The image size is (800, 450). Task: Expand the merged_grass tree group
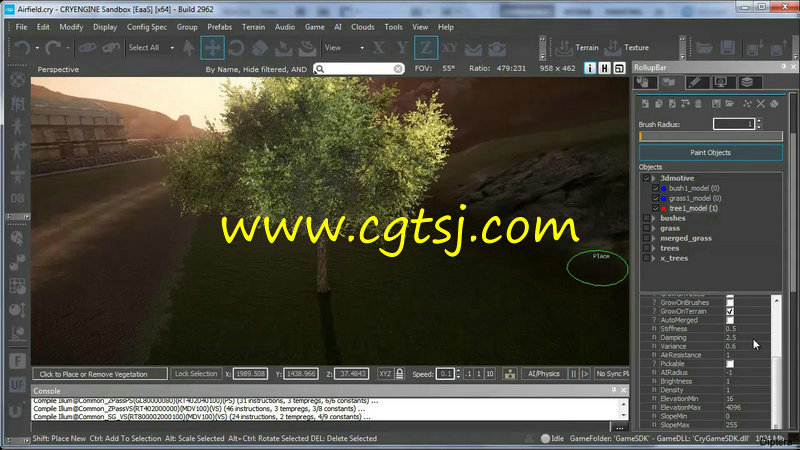click(654, 238)
